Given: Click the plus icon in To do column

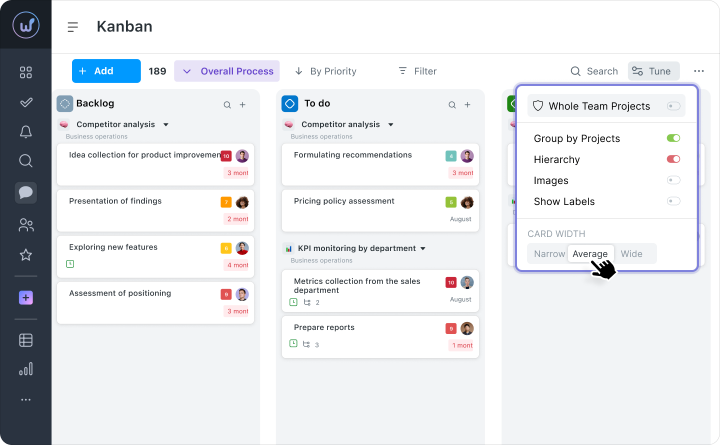Looking at the screenshot, I should pyautogui.click(x=467, y=104).
